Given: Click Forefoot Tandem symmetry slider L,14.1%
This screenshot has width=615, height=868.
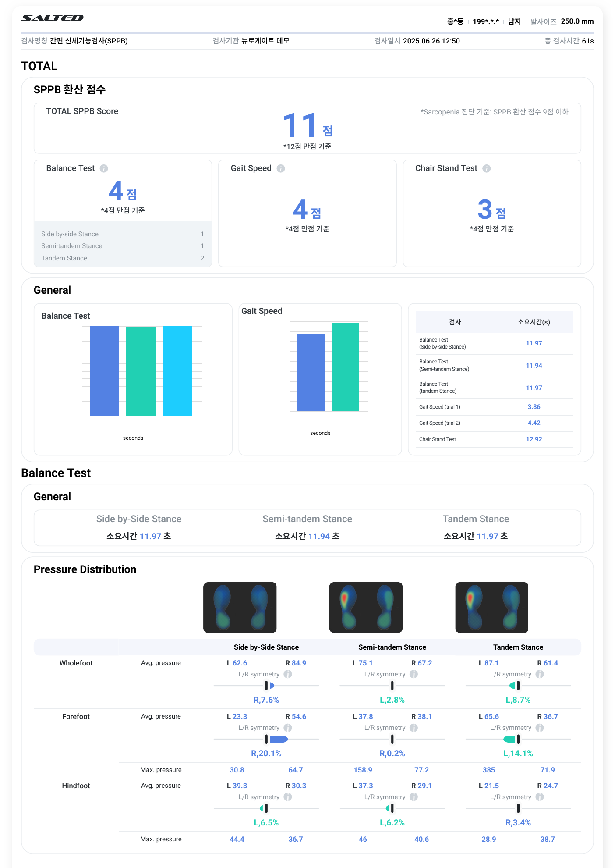Looking at the screenshot, I should [x=518, y=740].
